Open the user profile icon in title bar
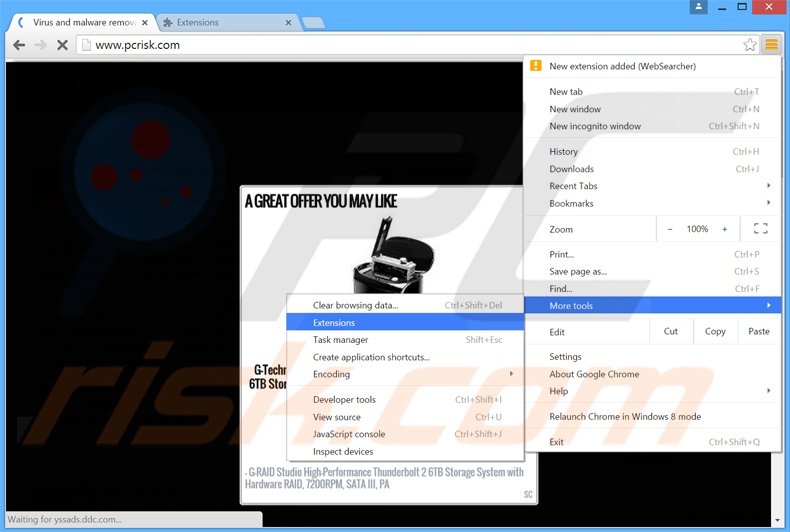 click(698, 7)
